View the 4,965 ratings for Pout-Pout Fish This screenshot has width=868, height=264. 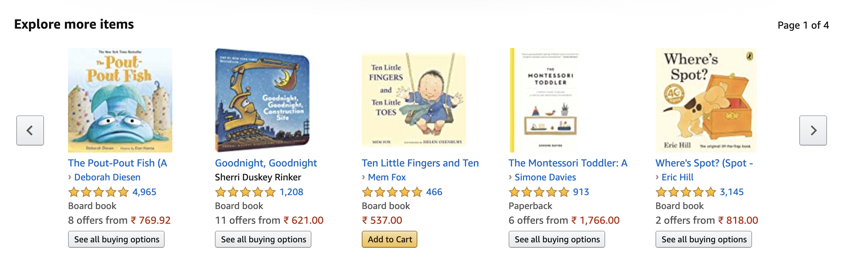pyautogui.click(x=144, y=192)
